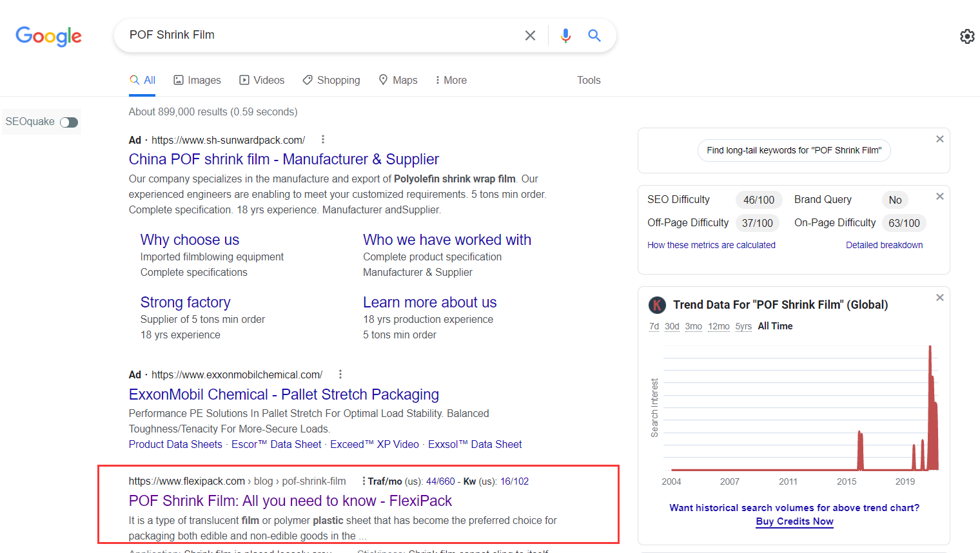Click the exxonmobilchemical.com ad URL
The height and width of the screenshot is (553, 980).
click(x=237, y=374)
